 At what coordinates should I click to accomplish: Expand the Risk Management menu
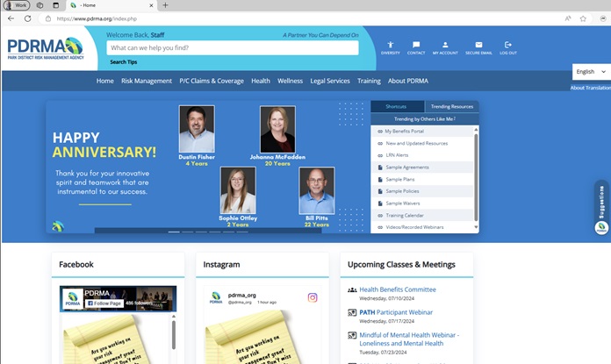click(147, 81)
